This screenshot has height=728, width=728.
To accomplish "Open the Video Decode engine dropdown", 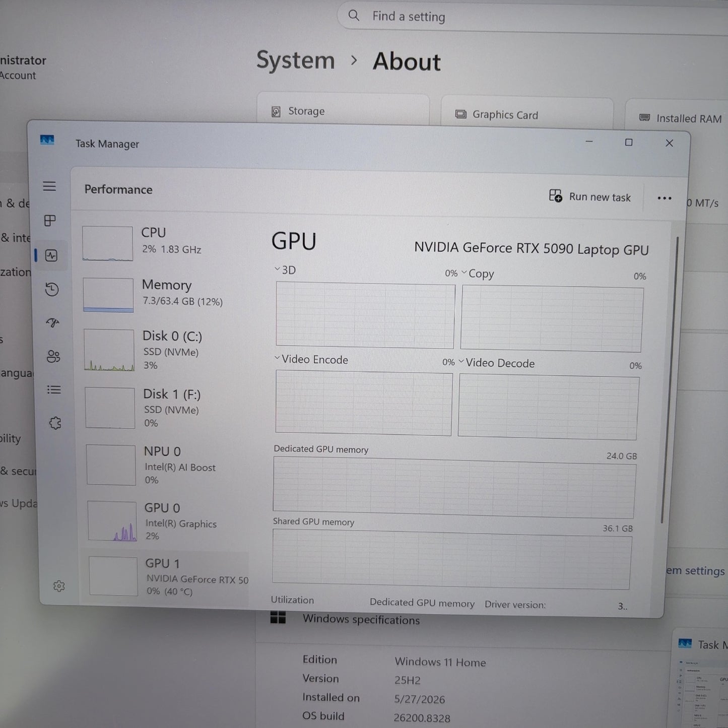I will coord(497,363).
